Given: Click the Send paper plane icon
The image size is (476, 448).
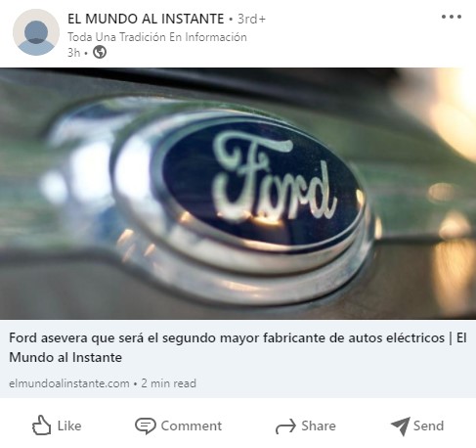Looking at the screenshot, I should [x=400, y=426].
